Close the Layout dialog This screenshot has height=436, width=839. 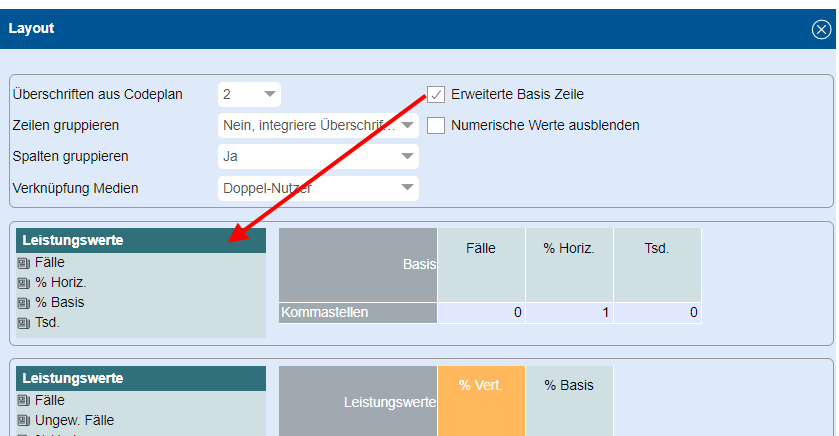tap(820, 29)
